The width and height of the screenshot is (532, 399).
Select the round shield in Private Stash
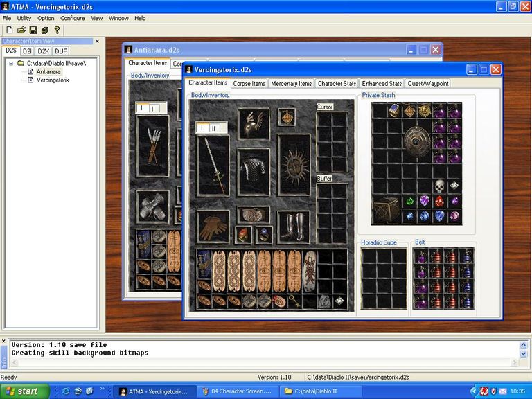coord(417,141)
